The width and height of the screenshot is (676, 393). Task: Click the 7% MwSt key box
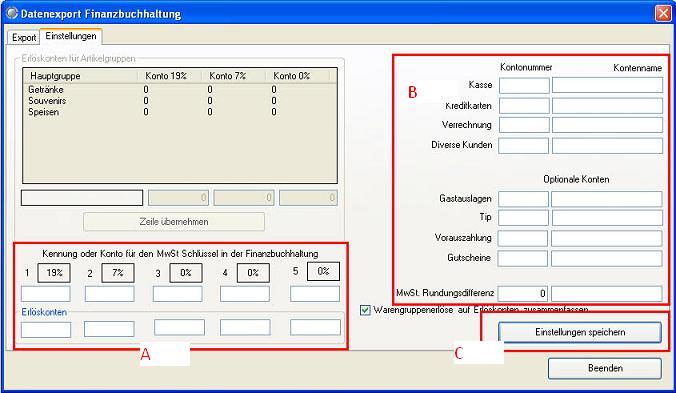(118, 273)
